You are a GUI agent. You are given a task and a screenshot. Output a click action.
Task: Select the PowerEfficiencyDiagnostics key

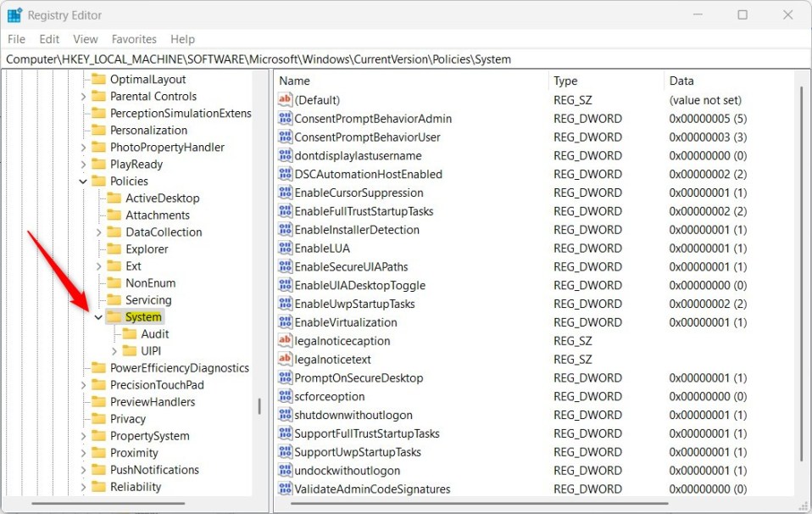[180, 368]
